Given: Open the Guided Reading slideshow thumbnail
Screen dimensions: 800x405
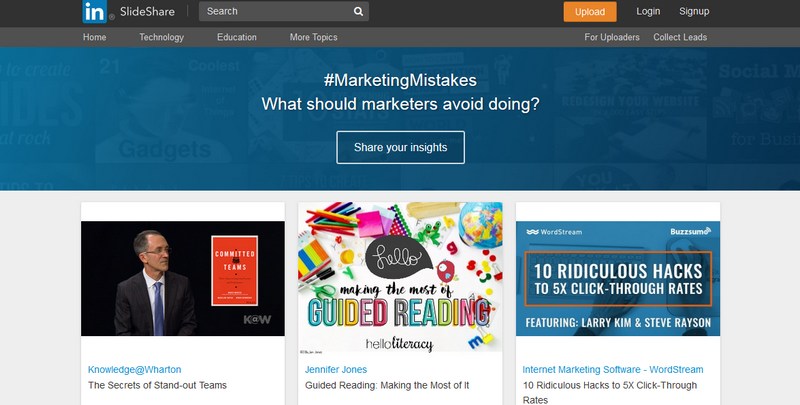Looking at the screenshot, I should (400, 277).
